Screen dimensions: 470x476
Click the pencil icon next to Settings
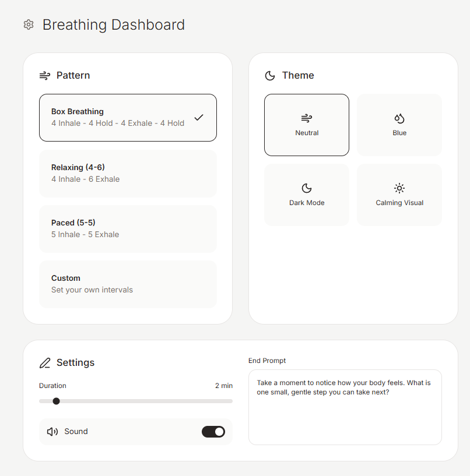tap(45, 363)
